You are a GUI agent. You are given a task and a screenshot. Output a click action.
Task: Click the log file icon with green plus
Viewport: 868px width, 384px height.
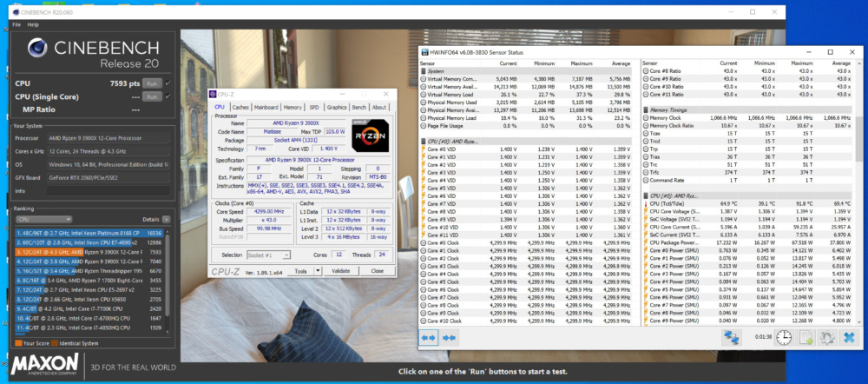(806, 337)
